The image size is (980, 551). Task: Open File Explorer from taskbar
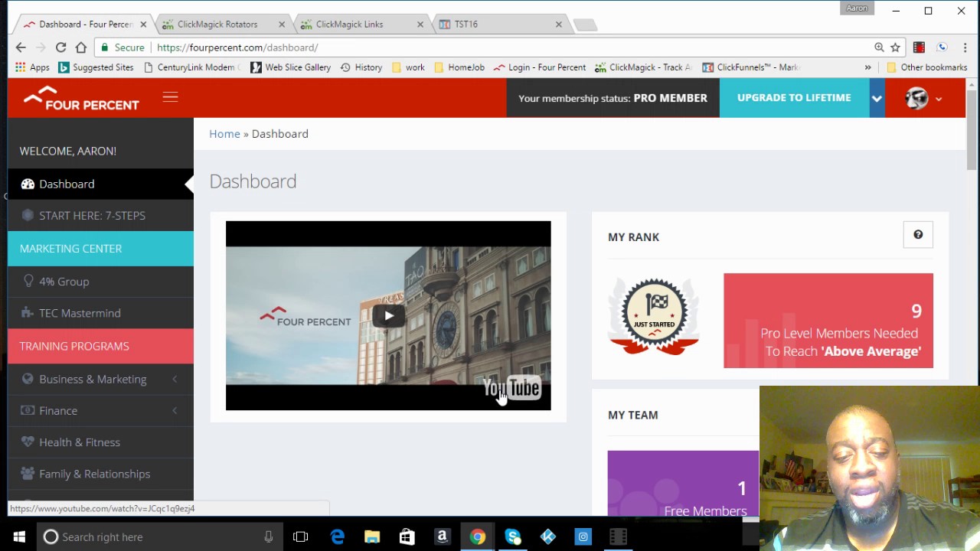click(x=372, y=537)
